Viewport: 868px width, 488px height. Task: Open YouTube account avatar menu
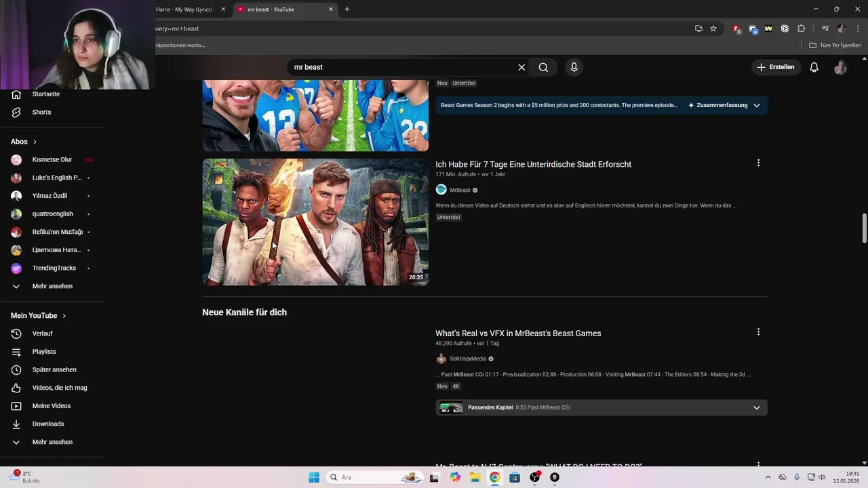[x=840, y=67]
